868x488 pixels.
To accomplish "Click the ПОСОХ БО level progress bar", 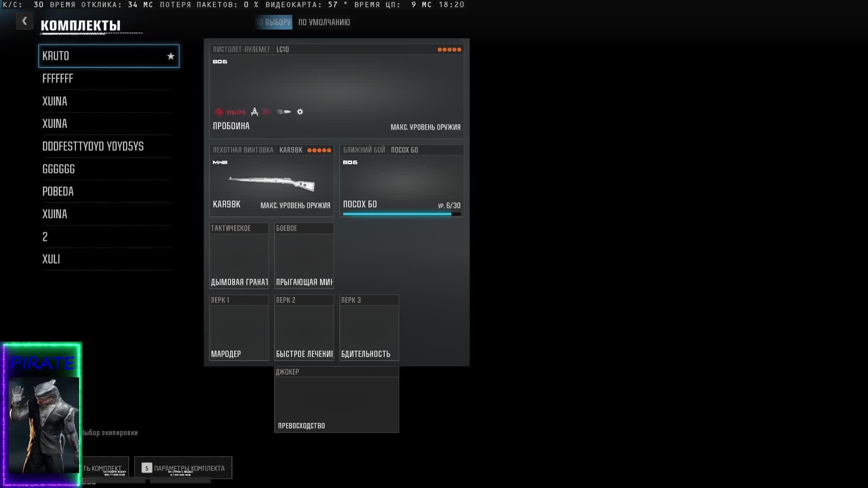I will click(401, 214).
